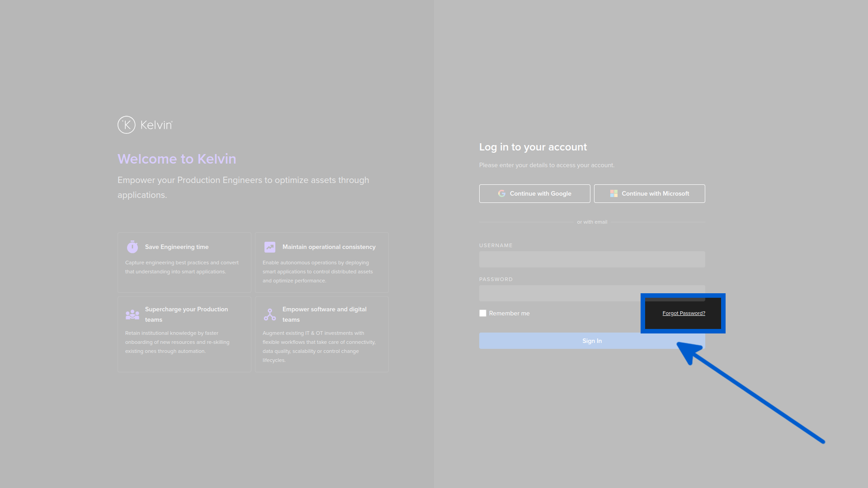Click the or with email divider text
868x488 pixels.
[x=592, y=222]
